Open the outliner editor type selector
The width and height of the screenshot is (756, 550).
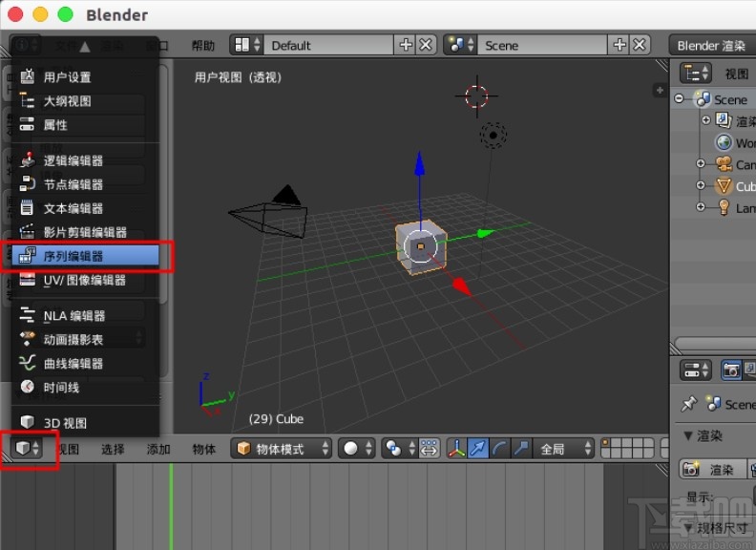696,74
